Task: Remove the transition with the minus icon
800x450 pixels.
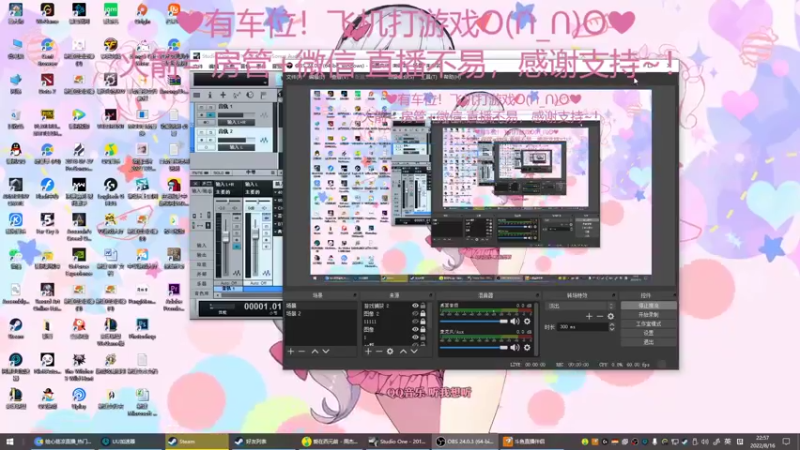Action: pos(599,316)
